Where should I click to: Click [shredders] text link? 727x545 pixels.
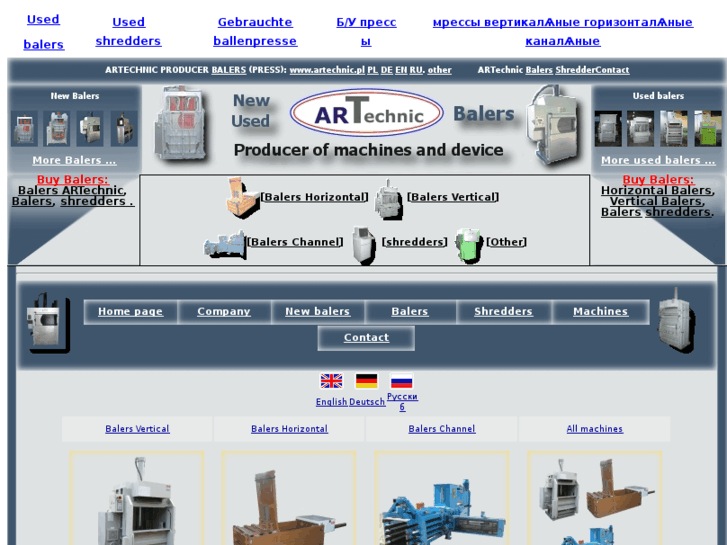(415, 242)
